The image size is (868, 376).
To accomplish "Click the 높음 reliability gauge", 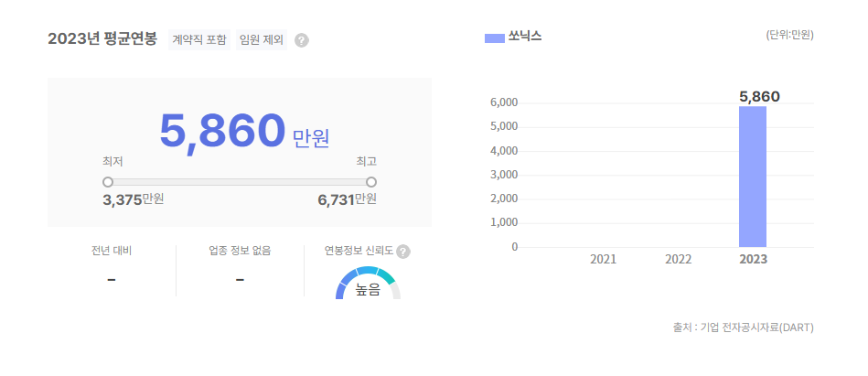I will click(368, 285).
